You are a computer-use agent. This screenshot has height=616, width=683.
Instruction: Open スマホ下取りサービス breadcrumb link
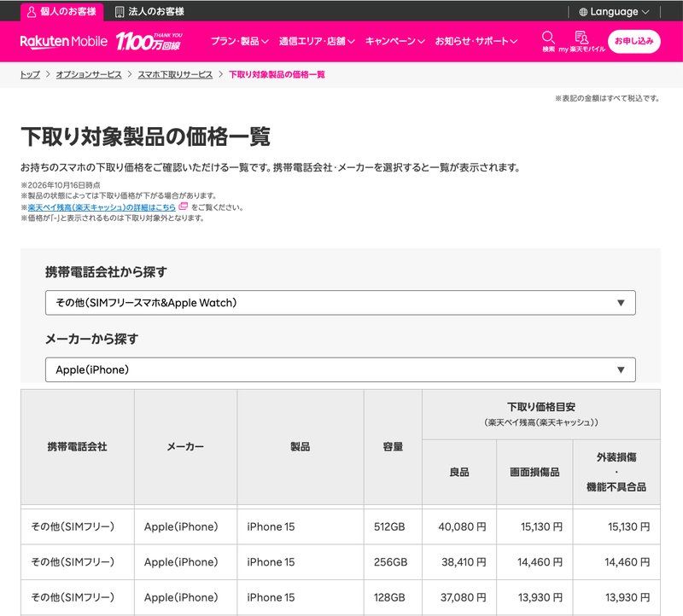[175, 74]
